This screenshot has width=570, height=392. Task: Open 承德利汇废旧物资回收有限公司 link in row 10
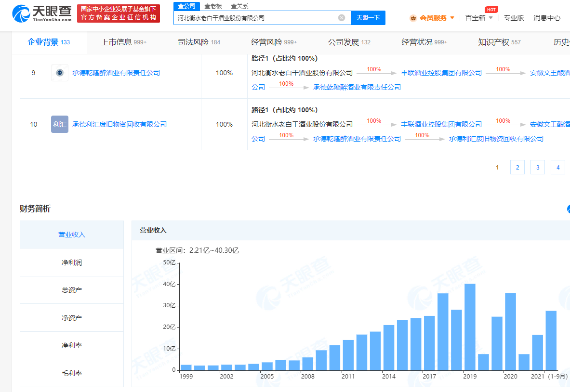click(x=119, y=124)
